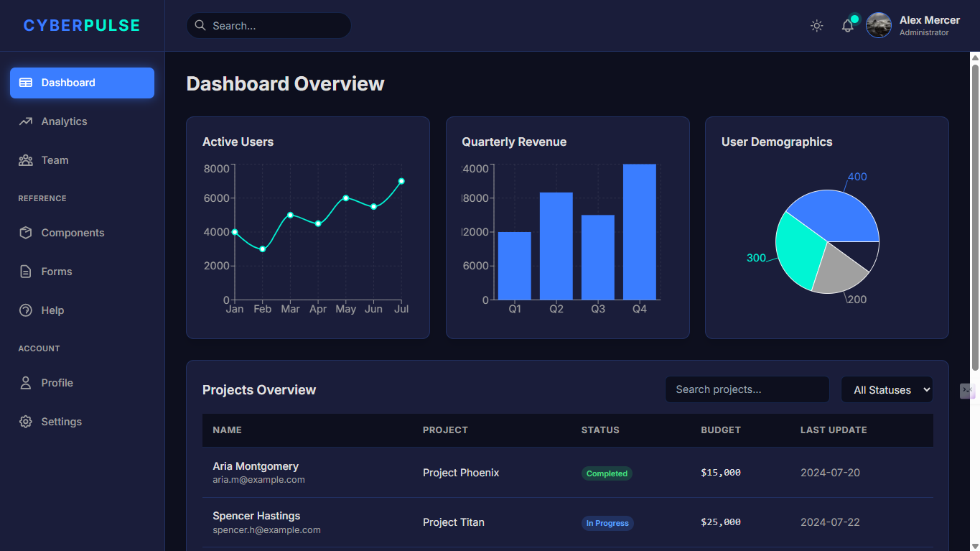Click the Forms document icon
This screenshot has height=551, width=980.
[x=26, y=272]
